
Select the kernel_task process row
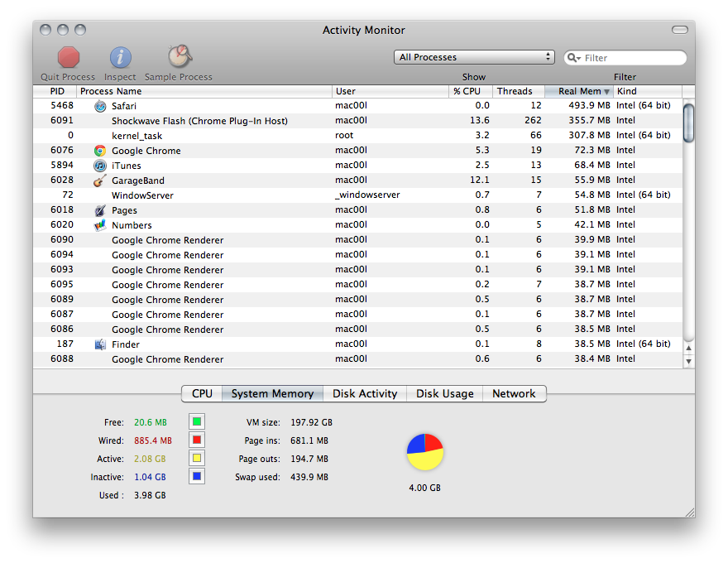(357, 136)
